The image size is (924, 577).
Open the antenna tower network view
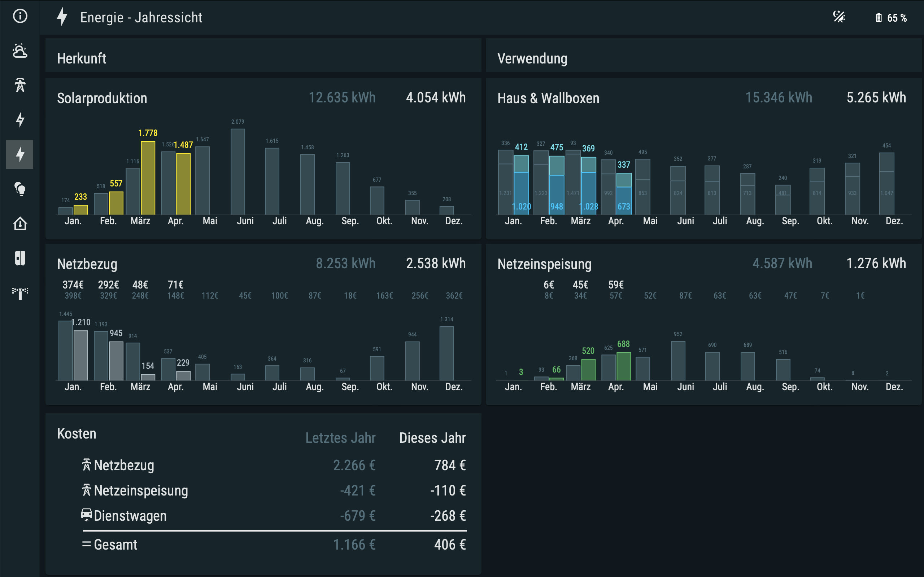[20, 293]
